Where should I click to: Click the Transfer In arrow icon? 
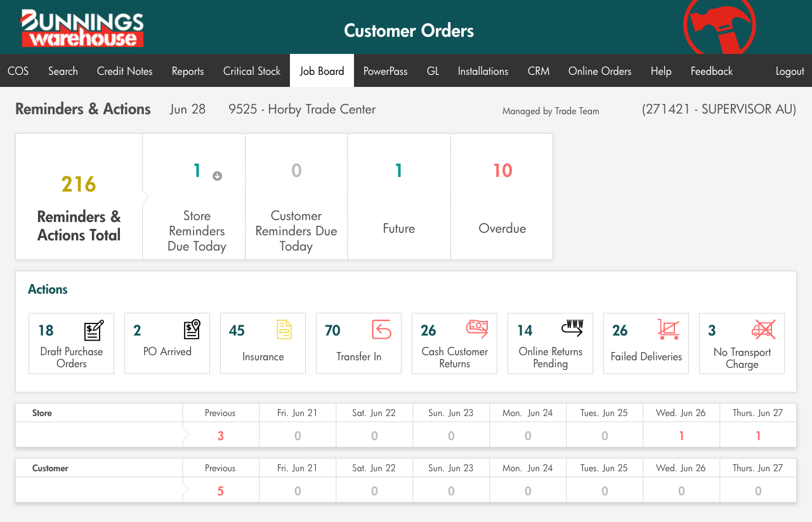381,330
